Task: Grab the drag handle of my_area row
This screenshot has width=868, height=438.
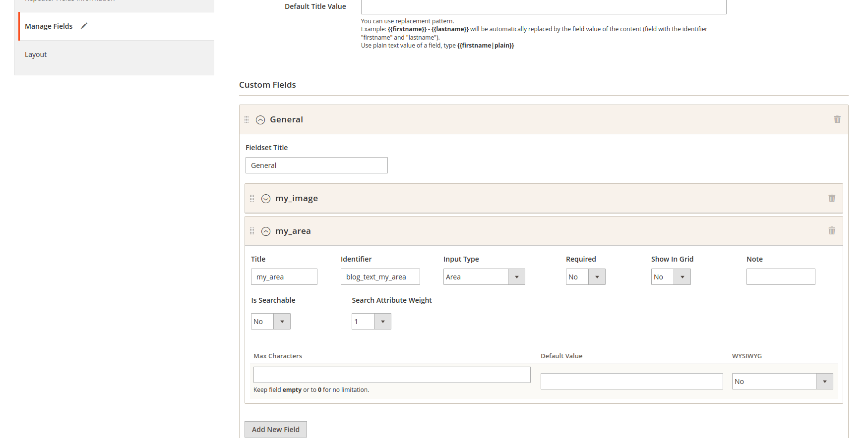Action: click(252, 231)
